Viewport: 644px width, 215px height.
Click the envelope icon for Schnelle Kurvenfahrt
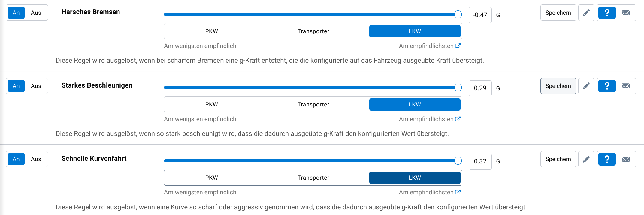626,159
